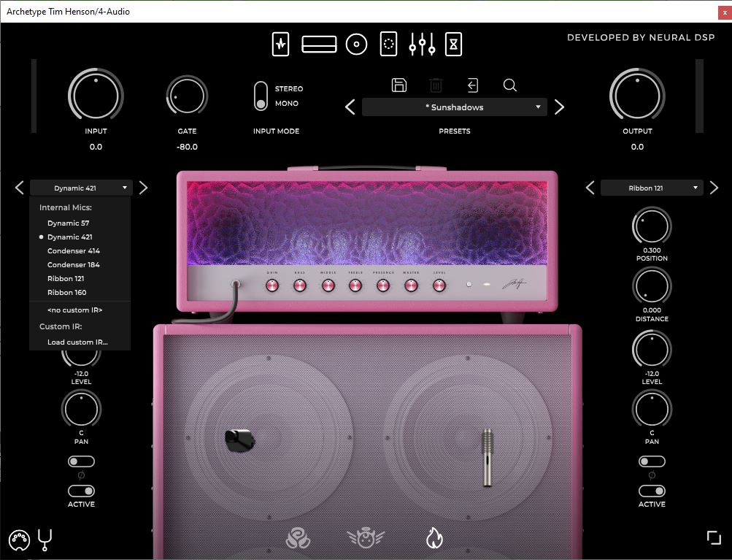Click the right mic POSITION knob
Screen dimensions: 732x560
tap(652, 226)
